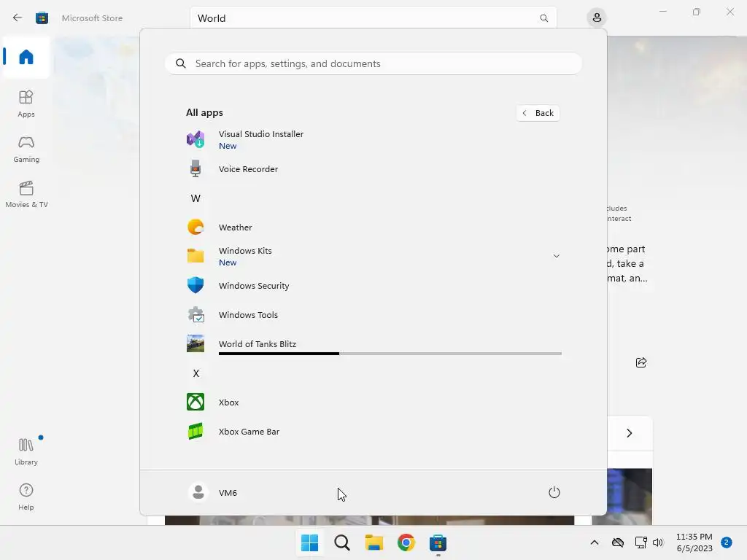Open Windows Tools gear icon

click(196, 315)
